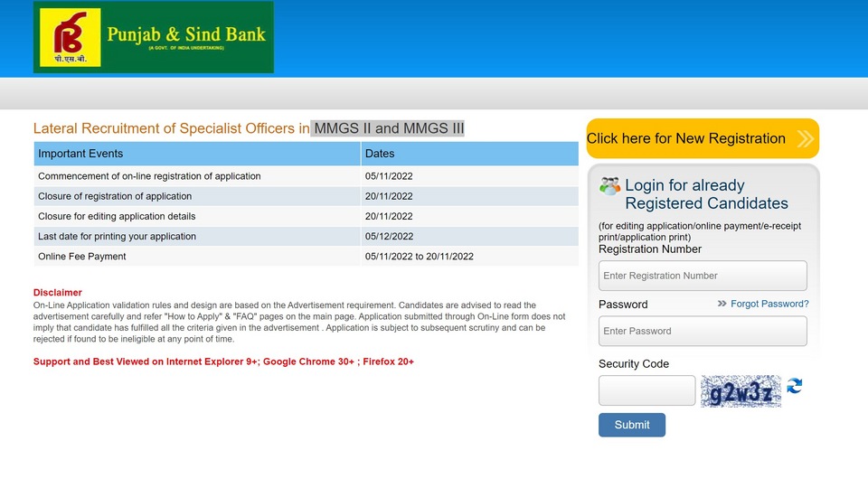Click the red Disclaimer heading

pos(58,293)
